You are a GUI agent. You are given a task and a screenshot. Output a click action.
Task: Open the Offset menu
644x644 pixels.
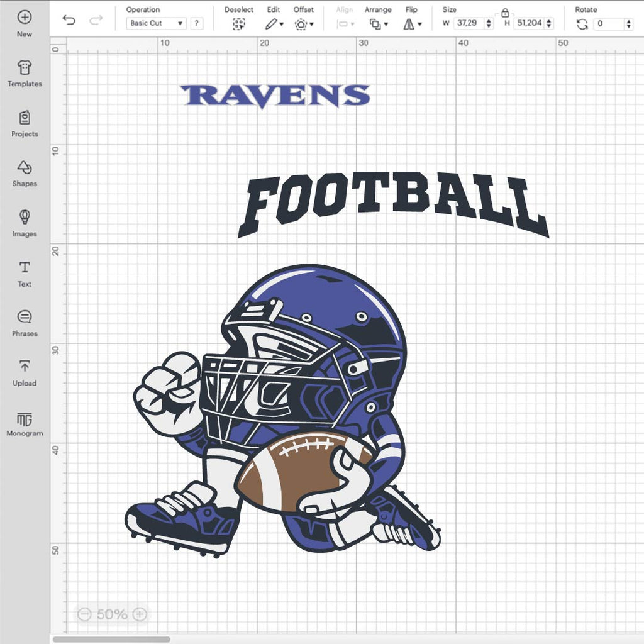pos(304,24)
